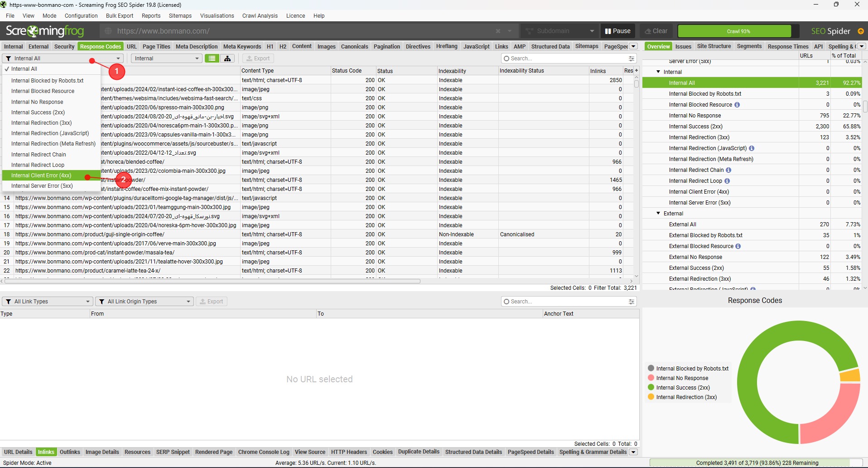Open lower pane search filter options icon
Image resolution: width=868 pixels, height=468 pixels.
pyautogui.click(x=631, y=302)
